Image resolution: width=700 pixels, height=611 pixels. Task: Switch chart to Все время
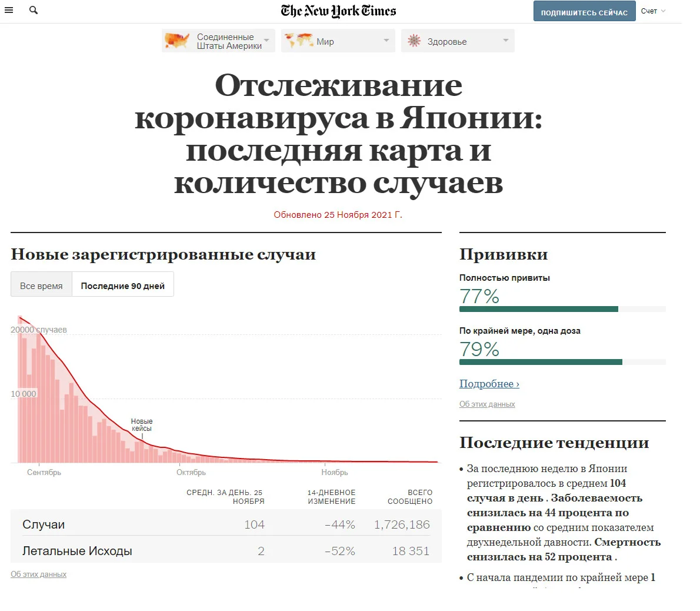(41, 286)
